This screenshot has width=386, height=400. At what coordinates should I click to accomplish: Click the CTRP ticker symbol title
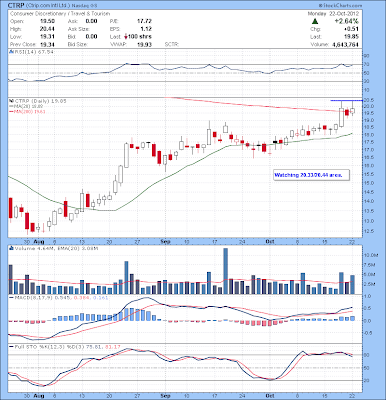coord(16,6)
